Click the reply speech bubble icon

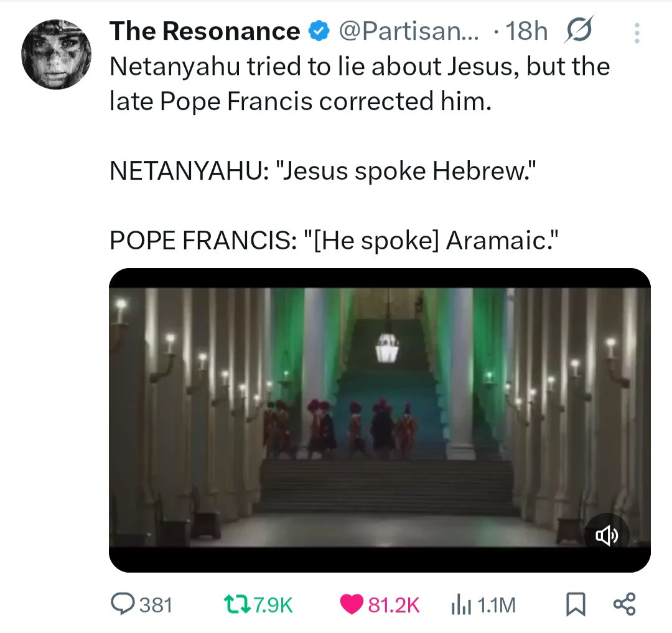pyautogui.click(x=121, y=603)
